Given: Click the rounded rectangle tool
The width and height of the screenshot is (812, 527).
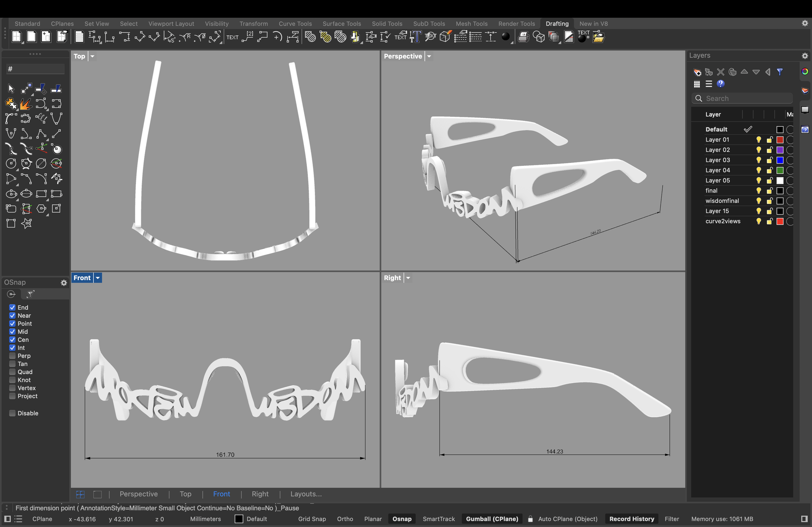Looking at the screenshot, I should click(x=11, y=208).
